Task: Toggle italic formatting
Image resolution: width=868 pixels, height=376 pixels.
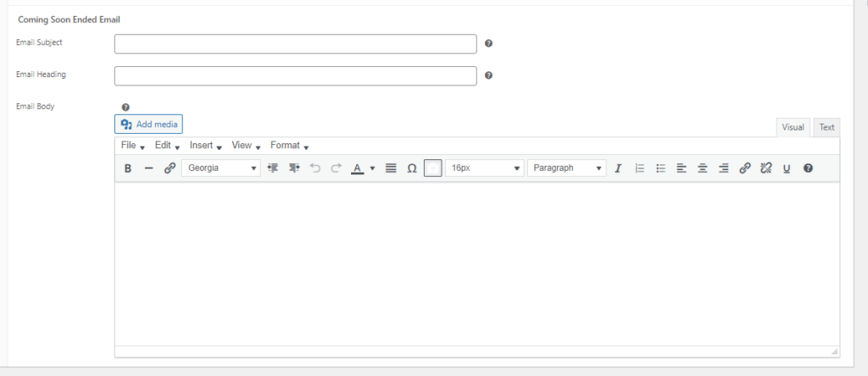Action: click(618, 168)
